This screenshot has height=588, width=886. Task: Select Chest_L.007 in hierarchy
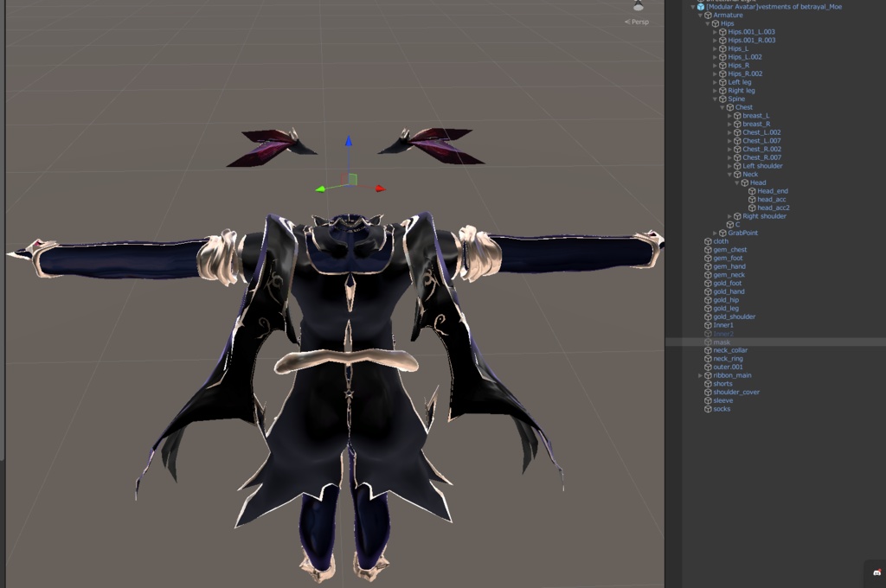[761, 141]
